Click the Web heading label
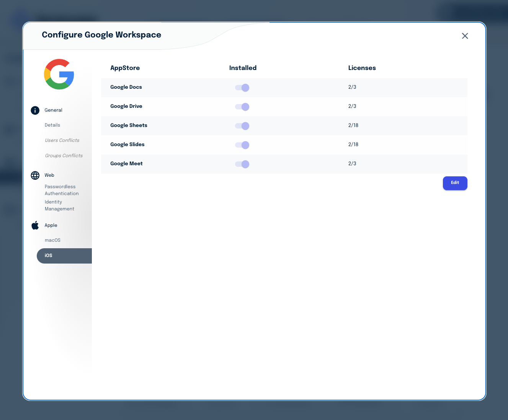 [49, 175]
